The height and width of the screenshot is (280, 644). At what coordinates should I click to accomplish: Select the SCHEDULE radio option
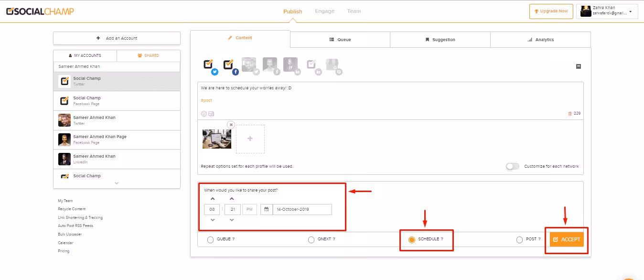(x=412, y=240)
